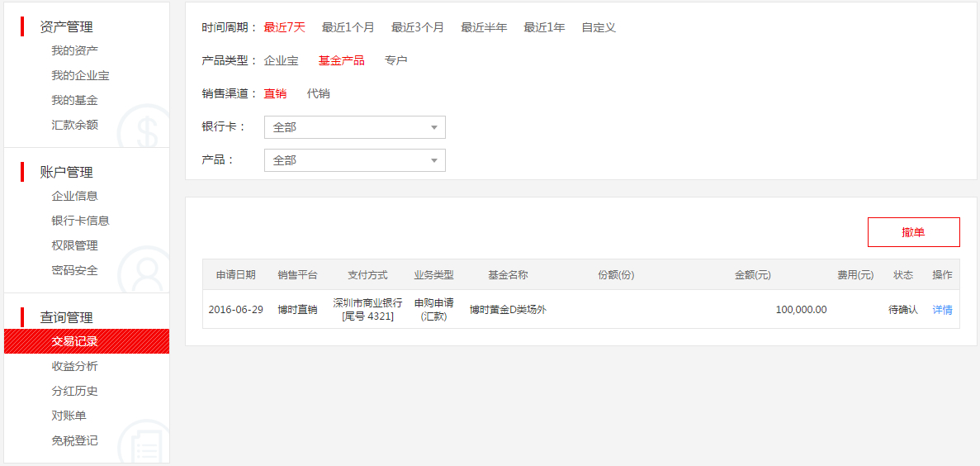Click the 申请日期 column header
Viewport: 980px width, 466px height.
coord(235,274)
